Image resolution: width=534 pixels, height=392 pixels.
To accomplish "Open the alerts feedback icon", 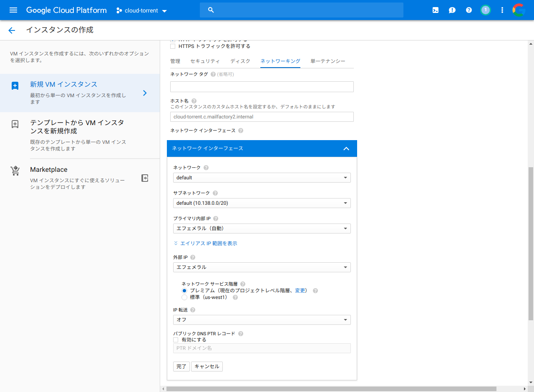I will click(x=452, y=10).
